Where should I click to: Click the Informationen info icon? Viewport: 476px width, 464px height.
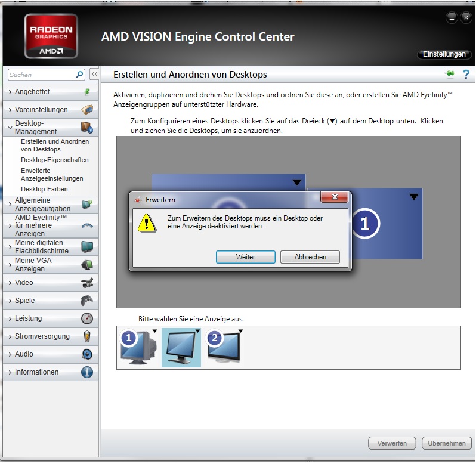pyautogui.click(x=87, y=372)
